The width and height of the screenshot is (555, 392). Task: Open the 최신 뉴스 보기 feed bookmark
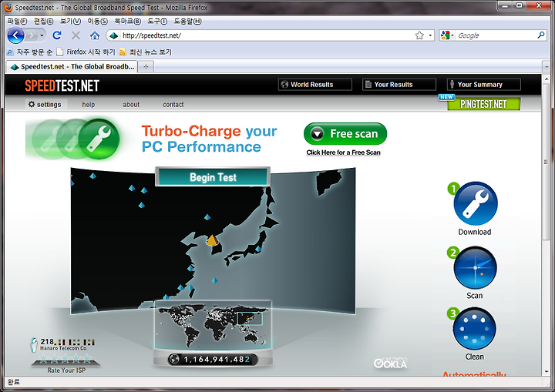point(146,52)
